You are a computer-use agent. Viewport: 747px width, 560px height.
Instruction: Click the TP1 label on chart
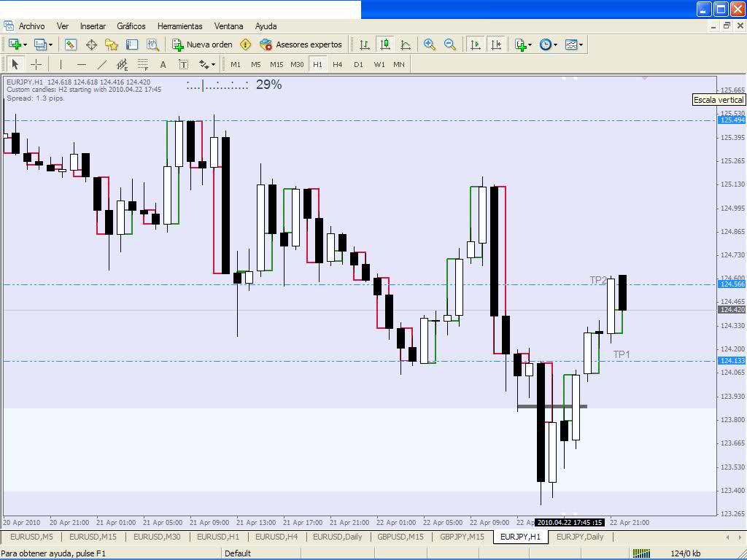[x=622, y=354]
